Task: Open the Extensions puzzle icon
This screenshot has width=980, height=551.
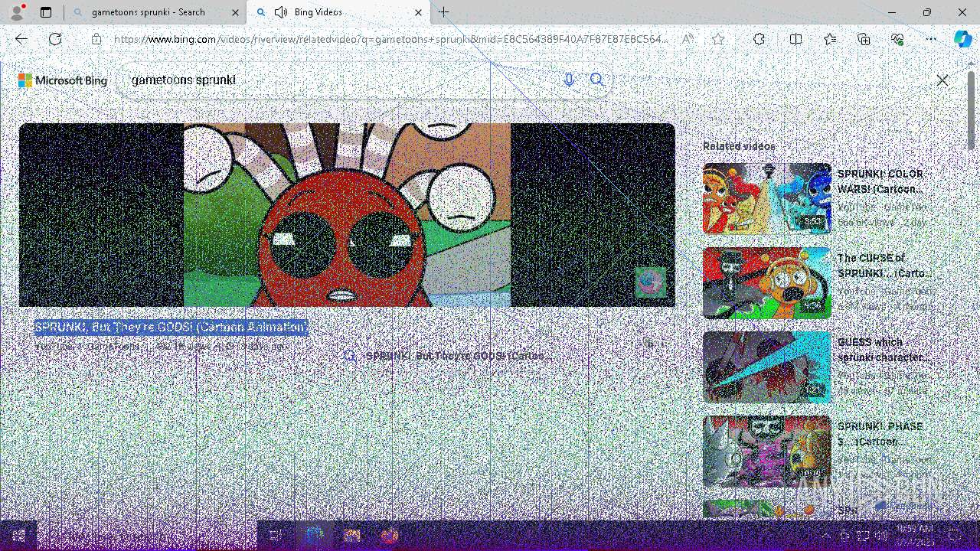Action: click(759, 39)
